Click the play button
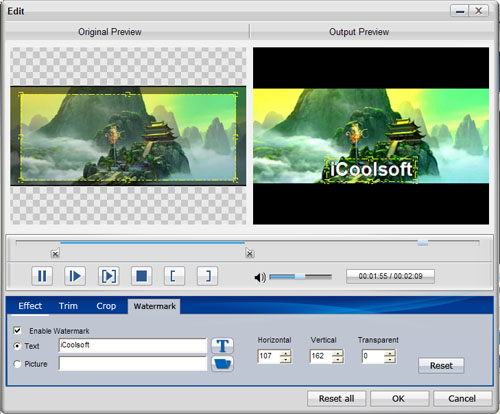Screen dimensions: 500x414 [x=75, y=276]
